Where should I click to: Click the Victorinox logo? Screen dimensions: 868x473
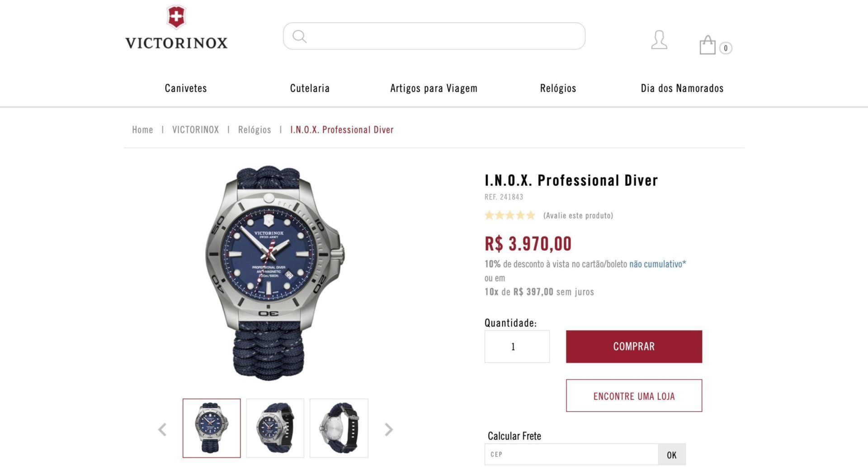[x=176, y=27]
